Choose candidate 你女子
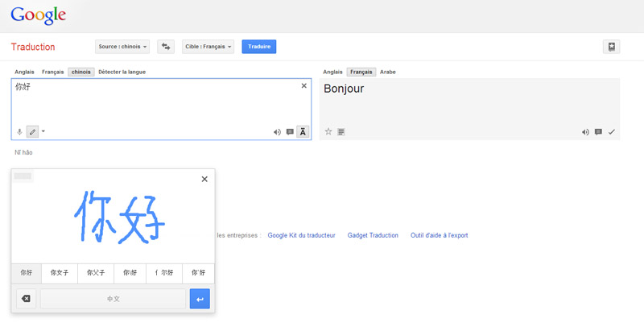The width and height of the screenshot is (644, 327). 60,273
